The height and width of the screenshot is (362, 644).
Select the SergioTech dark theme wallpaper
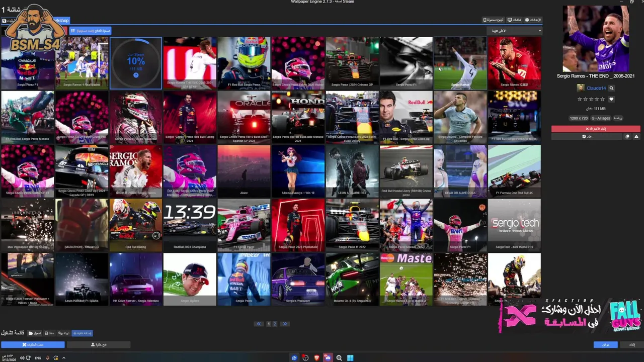click(514, 225)
